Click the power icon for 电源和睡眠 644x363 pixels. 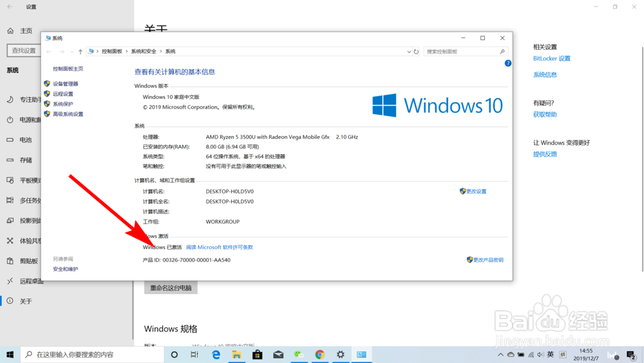click(10, 120)
